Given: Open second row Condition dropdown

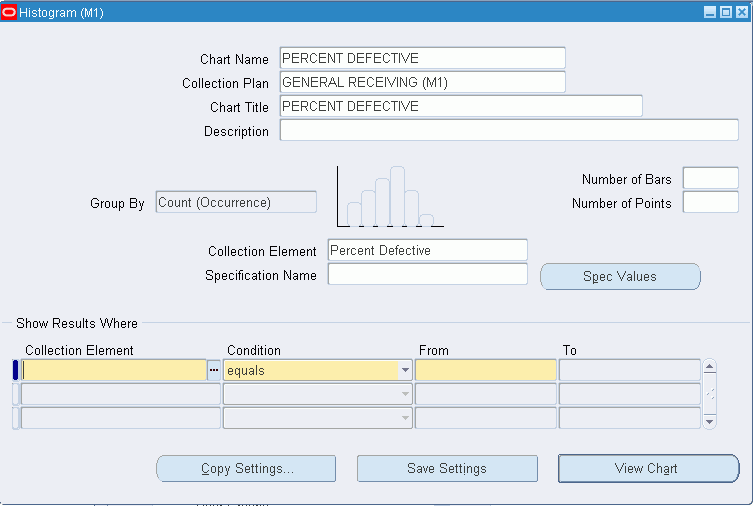Looking at the screenshot, I should point(405,394).
